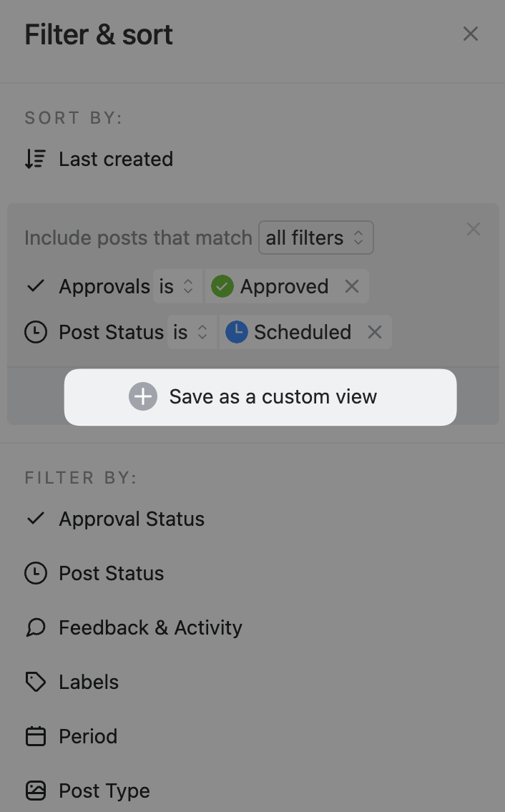Remove the Approved filter chip
The width and height of the screenshot is (505, 812).
point(351,287)
